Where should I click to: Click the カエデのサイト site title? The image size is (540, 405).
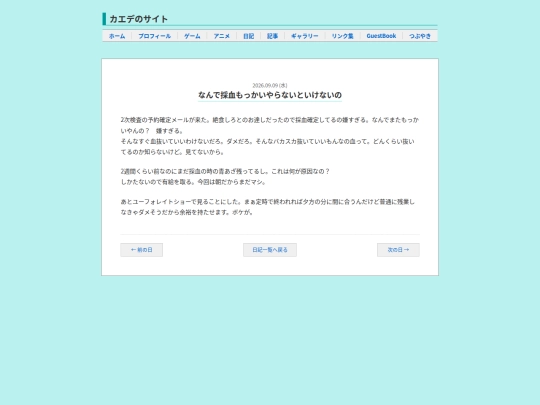pyautogui.click(x=138, y=19)
